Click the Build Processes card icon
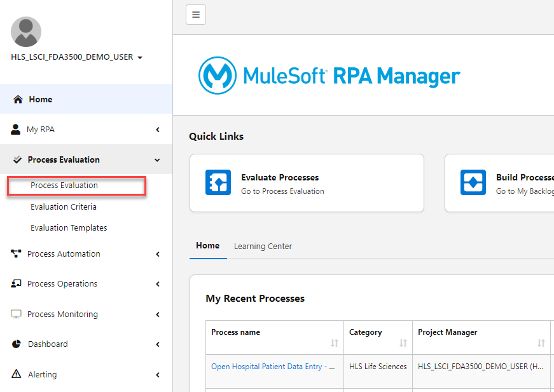The image size is (554, 392). pyautogui.click(x=473, y=182)
